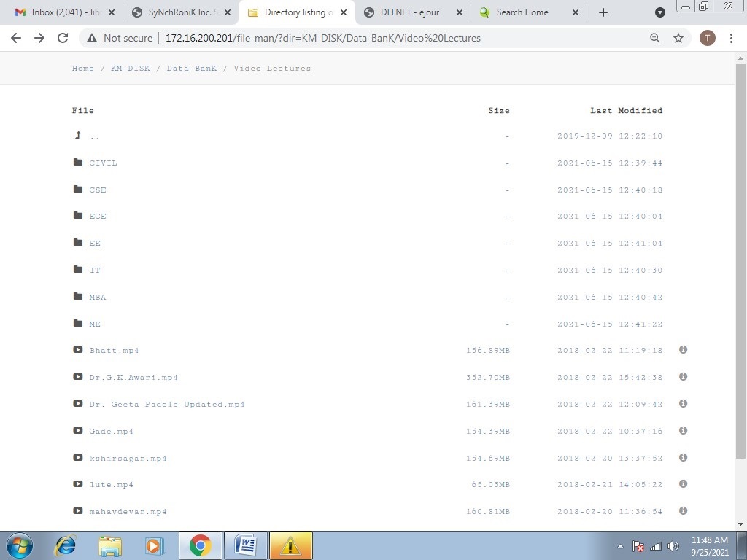Switch to the Inbox Gmail tab
747x560 pixels.
tap(65, 12)
